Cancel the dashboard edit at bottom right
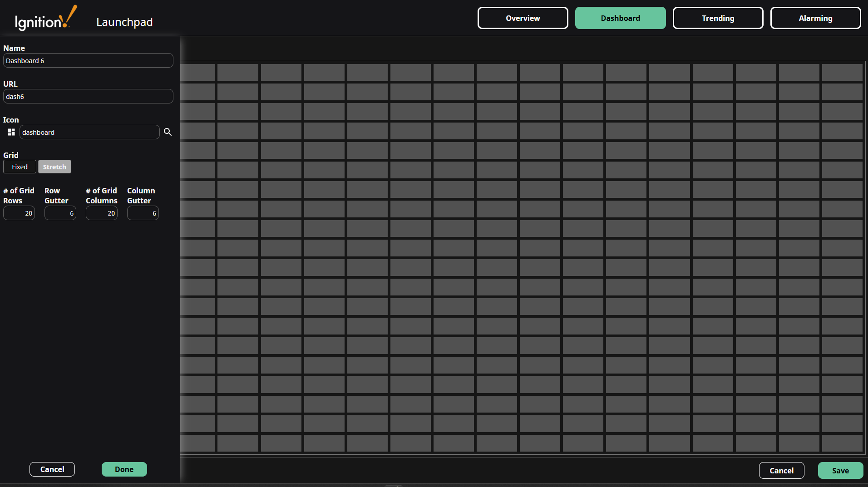Viewport: 868px width, 487px height. point(781,470)
